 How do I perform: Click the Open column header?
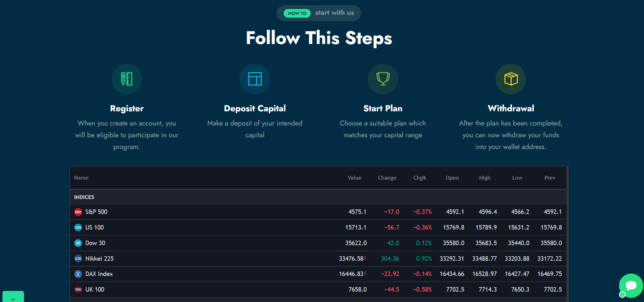click(x=452, y=178)
